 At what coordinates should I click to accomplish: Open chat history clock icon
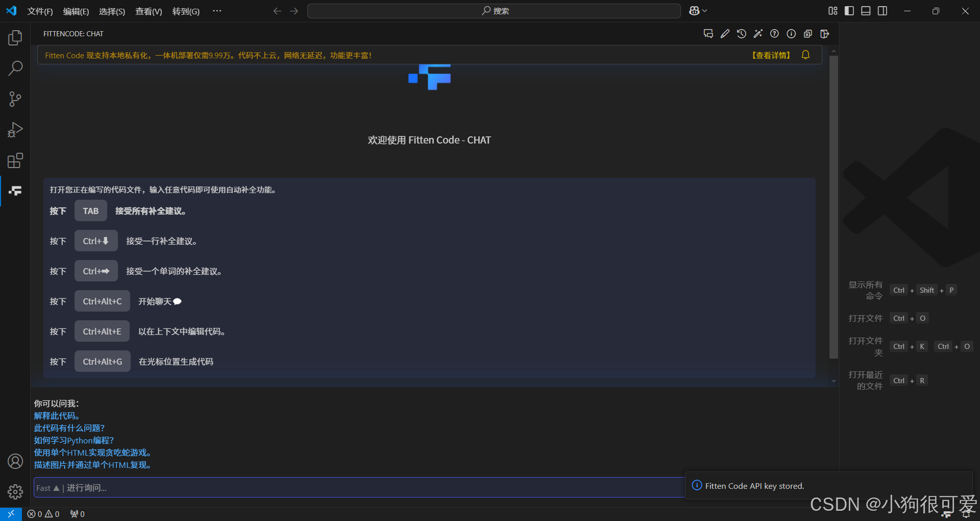pyautogui.click(x=742, y=34)
